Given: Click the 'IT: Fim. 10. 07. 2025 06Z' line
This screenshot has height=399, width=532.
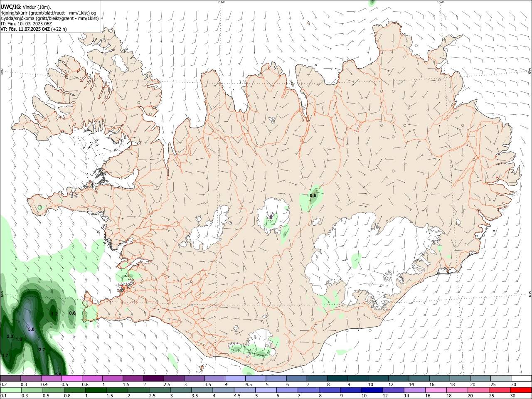Looking at the screenshot, I should pyautogui.click(x=26, y=24).
